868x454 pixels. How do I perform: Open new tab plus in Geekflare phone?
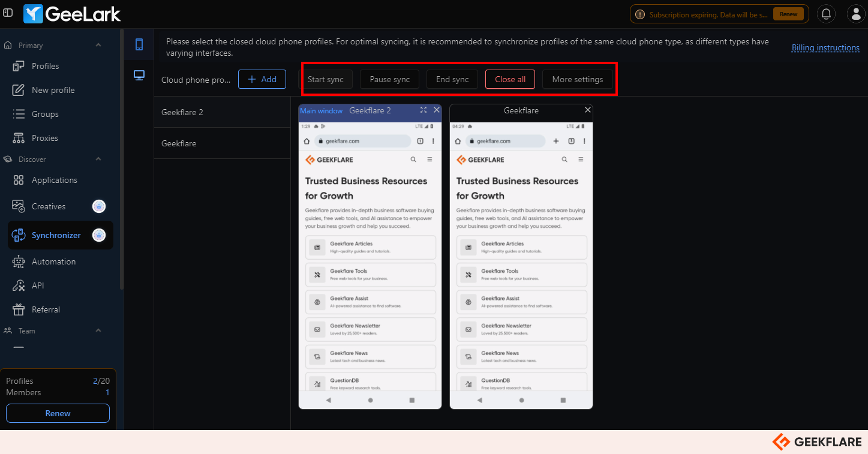556,141
